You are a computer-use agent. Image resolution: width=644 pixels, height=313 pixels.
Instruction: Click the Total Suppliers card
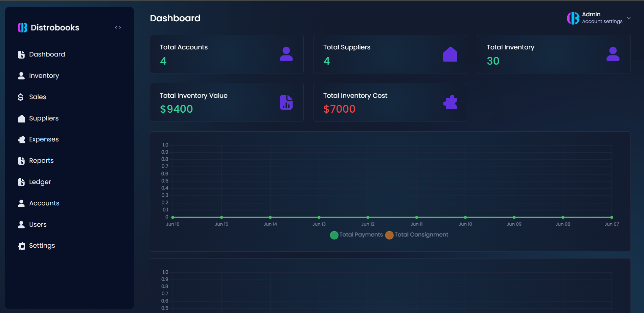(x=390, y=54)
